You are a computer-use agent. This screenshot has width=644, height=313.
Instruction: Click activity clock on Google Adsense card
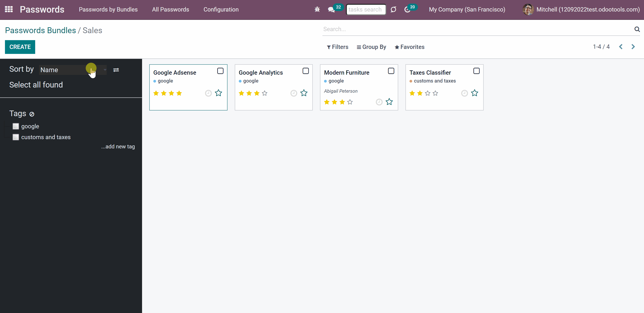pyautogui.click(x=208, y=93)
